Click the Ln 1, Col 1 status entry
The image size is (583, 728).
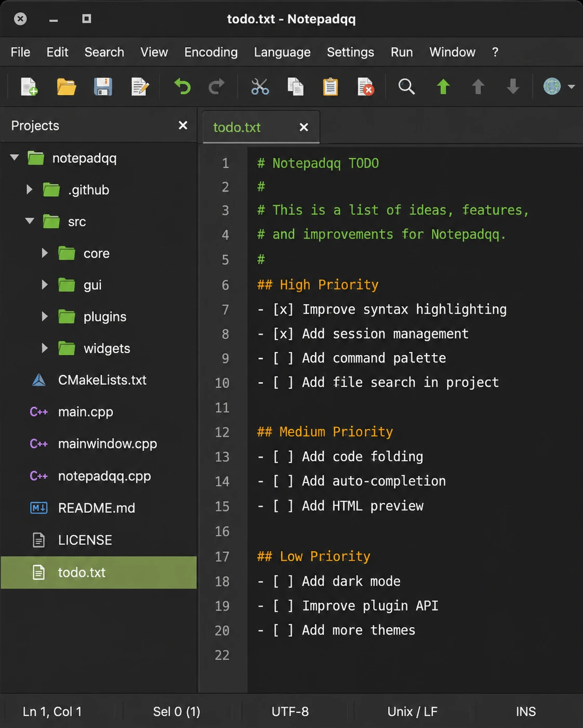pos(52,711)
